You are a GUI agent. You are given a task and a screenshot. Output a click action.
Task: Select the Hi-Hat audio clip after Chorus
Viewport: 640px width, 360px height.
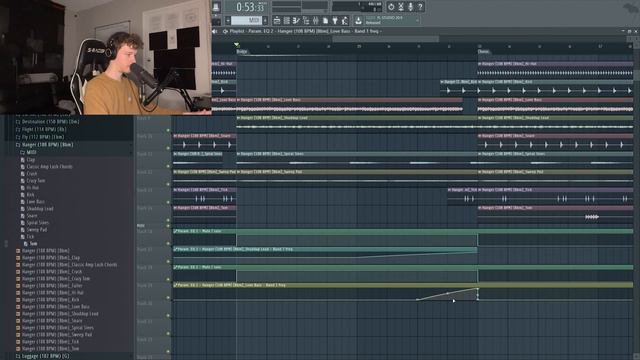555,70
